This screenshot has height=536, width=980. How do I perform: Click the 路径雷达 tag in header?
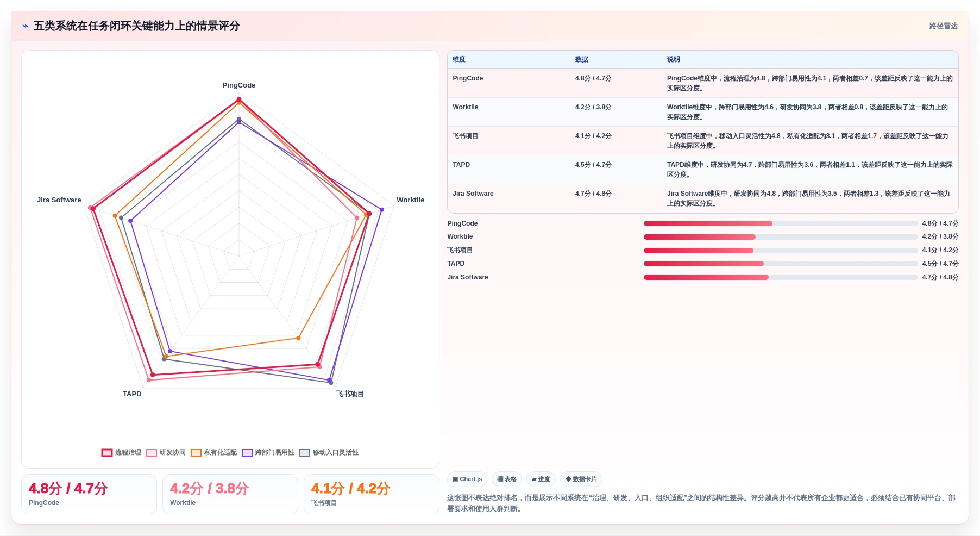(x=943, y=26)
